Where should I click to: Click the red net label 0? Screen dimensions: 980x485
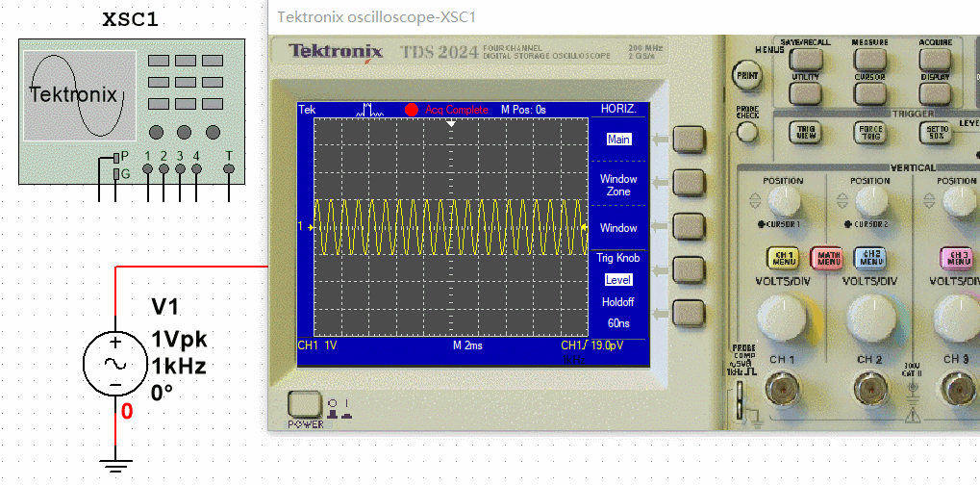pyautogui.click(x=127, y=412)
